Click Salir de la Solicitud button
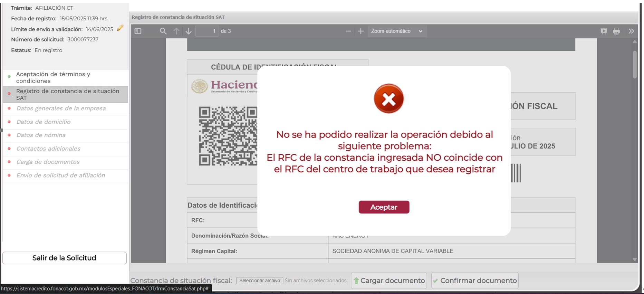 (65, 258)
